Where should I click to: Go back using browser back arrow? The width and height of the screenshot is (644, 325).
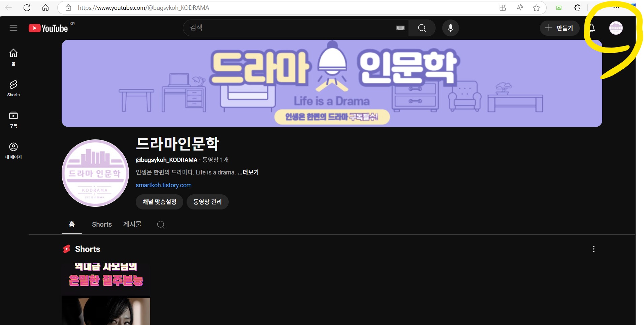click(9, 8)
